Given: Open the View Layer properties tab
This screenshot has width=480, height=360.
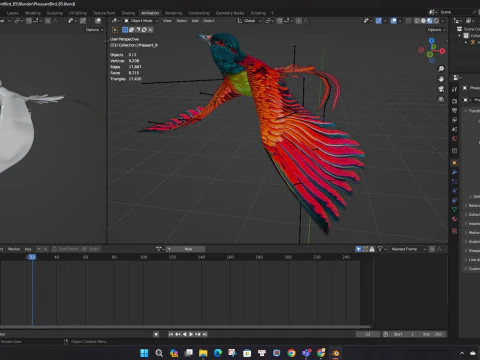Looking at the screenshot, I should [454, 120].
